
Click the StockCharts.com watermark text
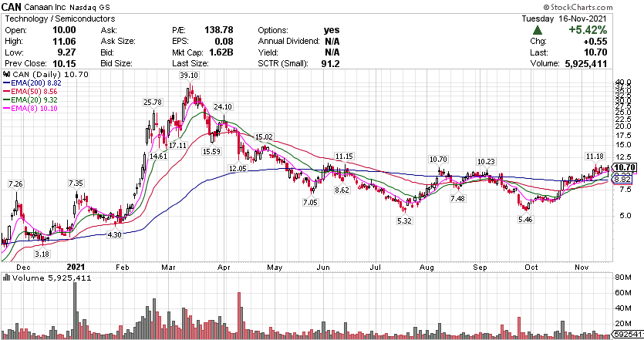tap(578, 7)
